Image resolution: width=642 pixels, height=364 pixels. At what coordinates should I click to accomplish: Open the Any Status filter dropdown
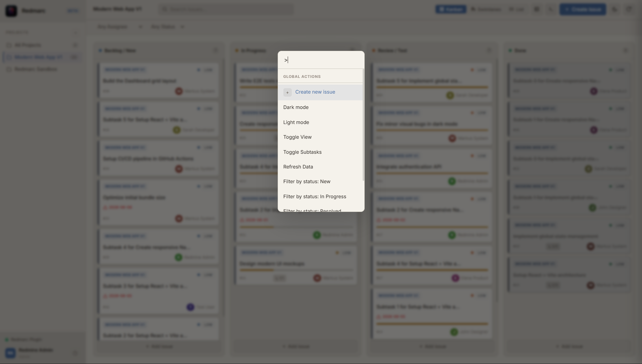(x=168, y=27)
